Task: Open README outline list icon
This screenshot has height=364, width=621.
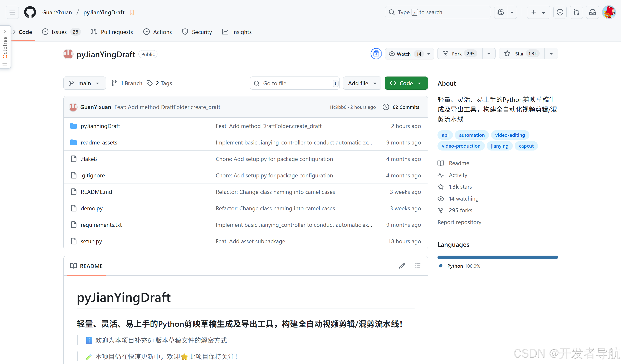Action: pyautogui.click(x=417, y=266)
